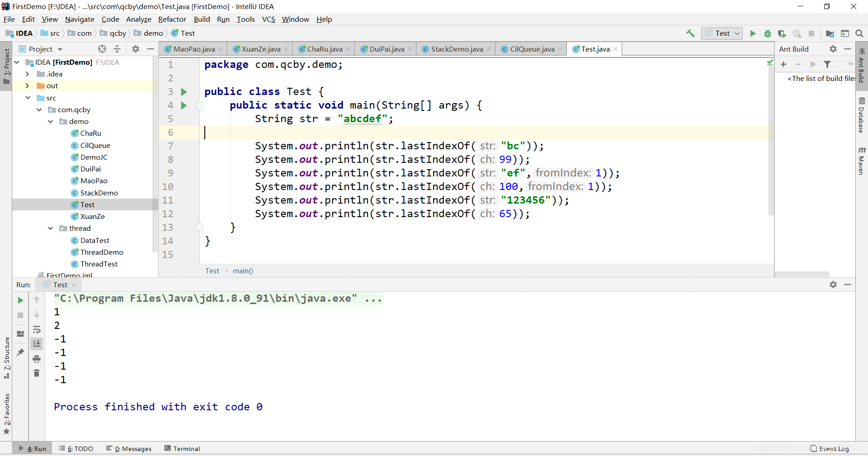Click print icon in Run console
Screen dimensions: 868x456
37,359
